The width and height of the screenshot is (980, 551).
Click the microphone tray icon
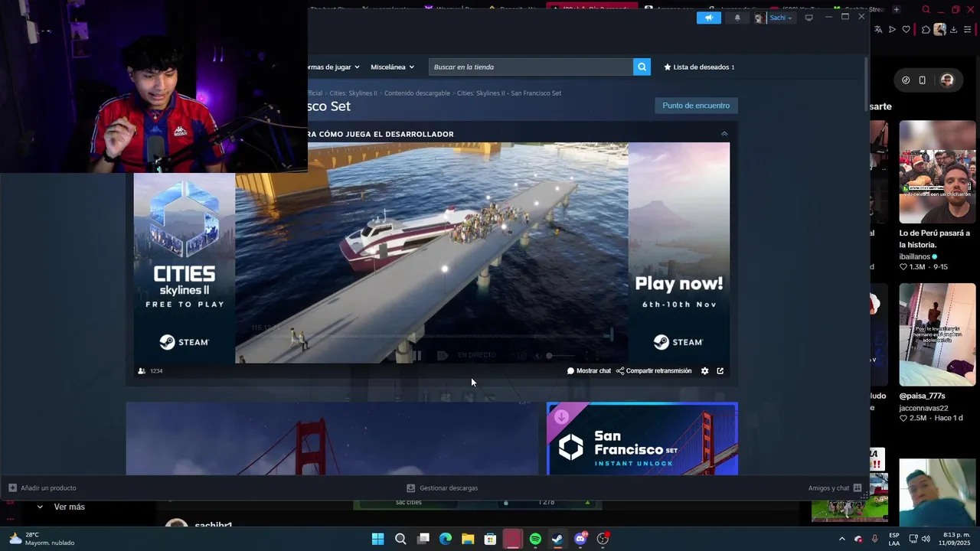tap(874, 539)
